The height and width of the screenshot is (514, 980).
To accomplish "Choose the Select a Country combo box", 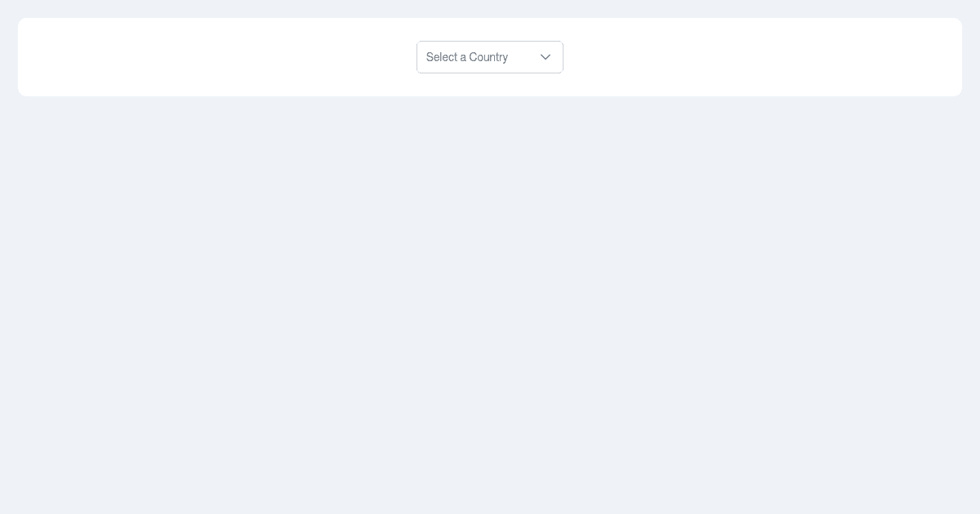I will pos(490,57).
